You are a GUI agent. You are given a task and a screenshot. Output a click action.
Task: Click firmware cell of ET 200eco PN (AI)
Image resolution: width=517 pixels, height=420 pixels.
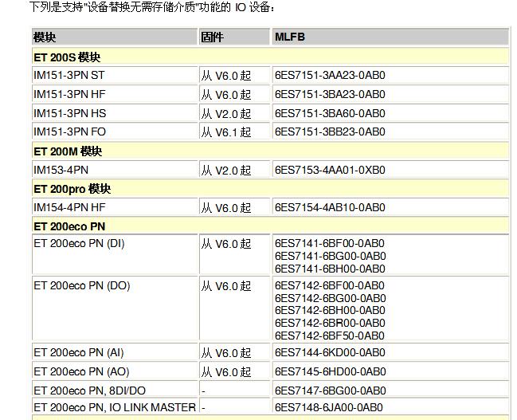click(x=234, y=352)
